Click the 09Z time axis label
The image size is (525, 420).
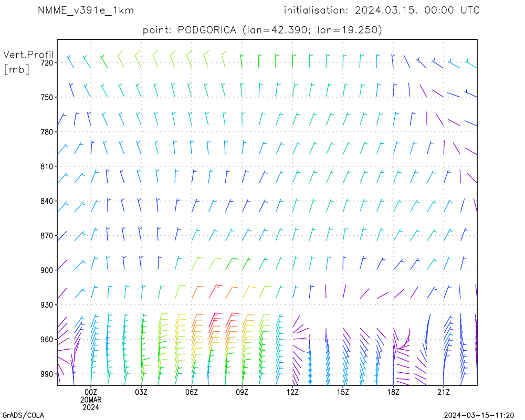tap(242, 392)
